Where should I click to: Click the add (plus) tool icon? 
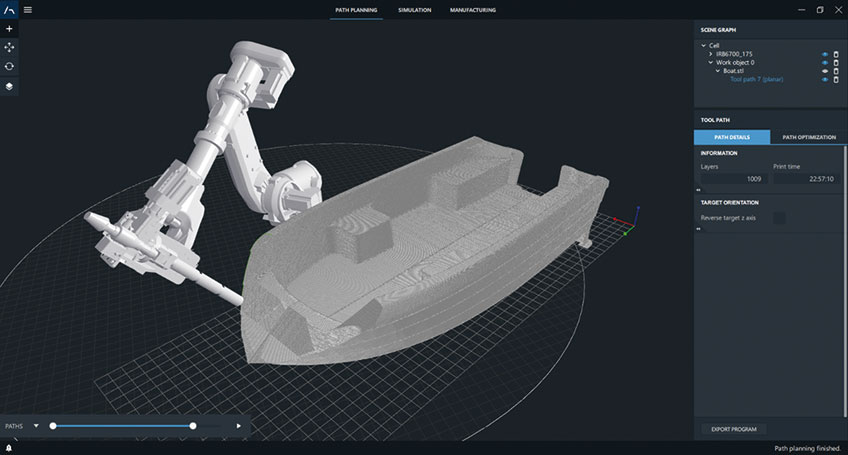[9, 29]
